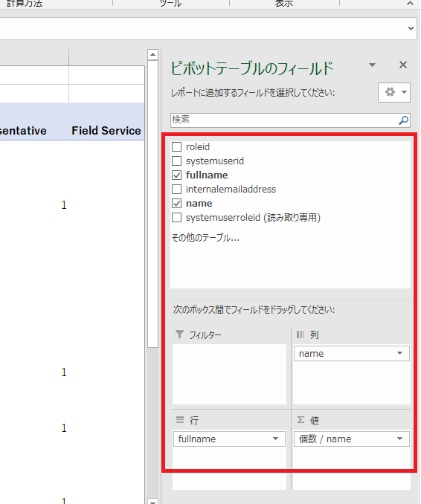Click the vertical scrollbar down arrow
Viewport: 421px width, 504px height.
click(x=152, y=502)
